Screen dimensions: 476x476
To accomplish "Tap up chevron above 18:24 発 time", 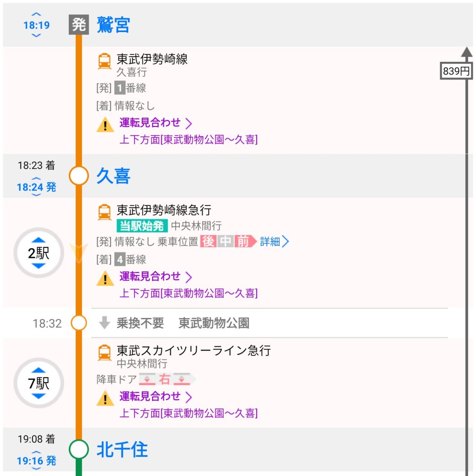I will coord(36,178).
